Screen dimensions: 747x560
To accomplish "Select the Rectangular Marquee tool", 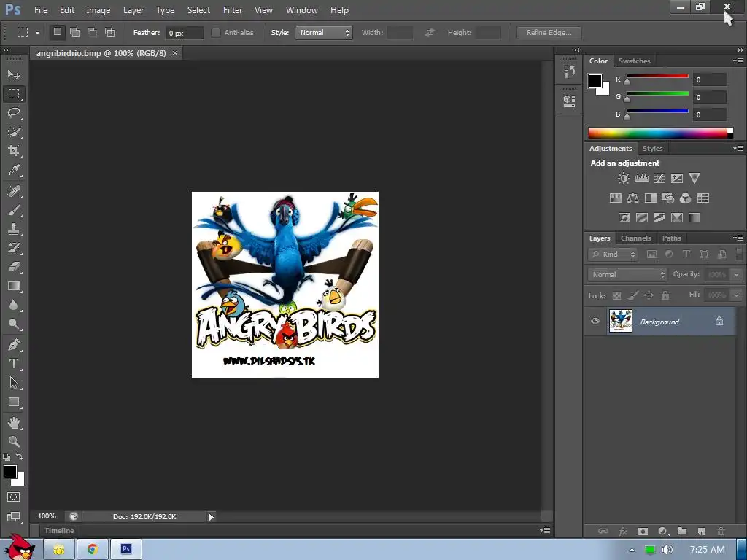I will [14, 94].
